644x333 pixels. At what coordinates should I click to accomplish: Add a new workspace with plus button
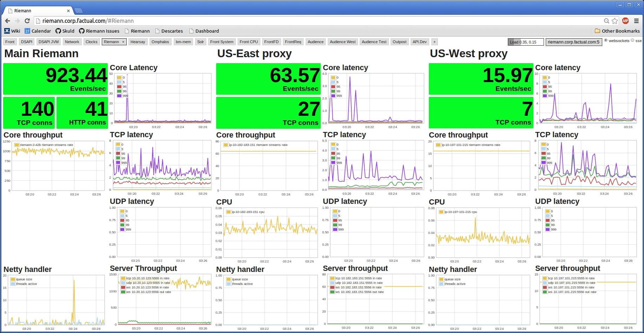tap(434, 42)
